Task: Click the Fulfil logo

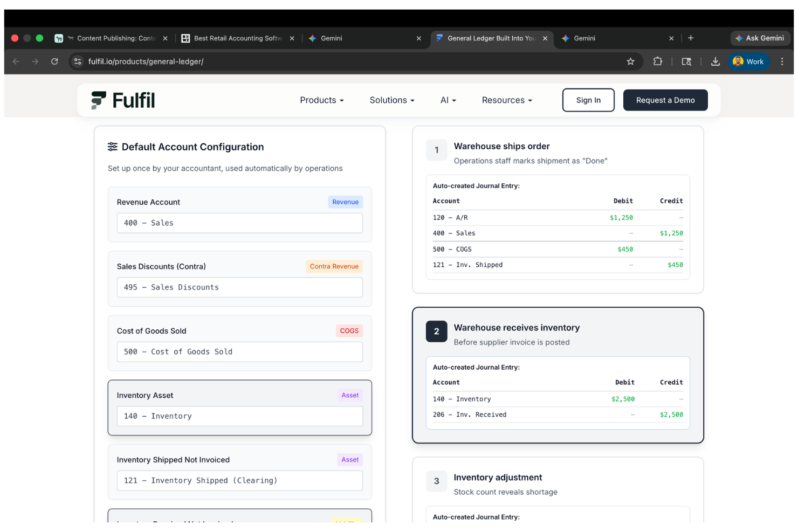Action: click(x=122, y=100)
